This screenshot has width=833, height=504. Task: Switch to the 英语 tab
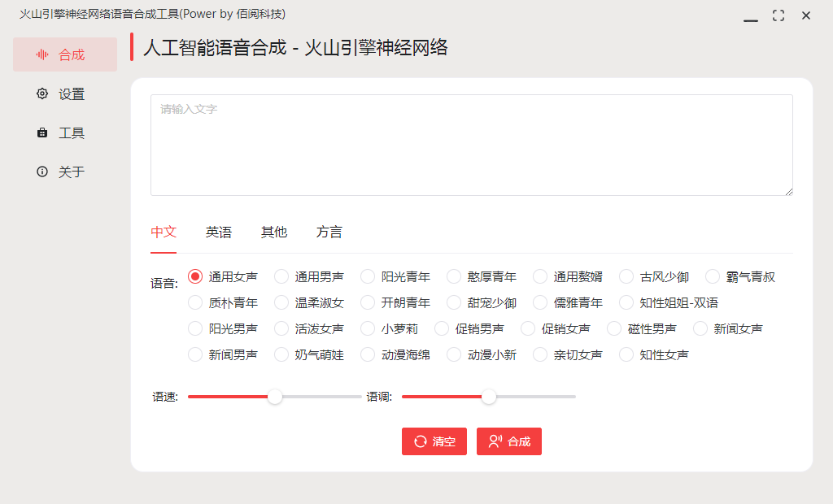[218, 232]
